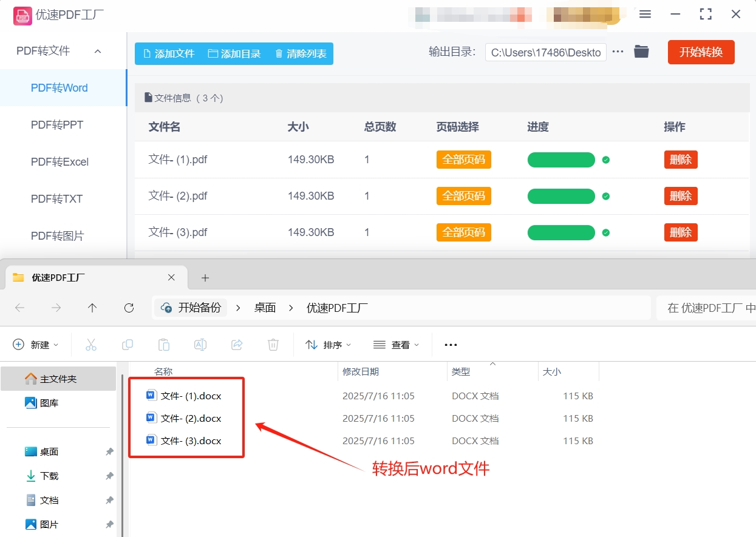Click the Rename icon in Explorer toolbar
This screenshot has height=537, width=756.
200,344
